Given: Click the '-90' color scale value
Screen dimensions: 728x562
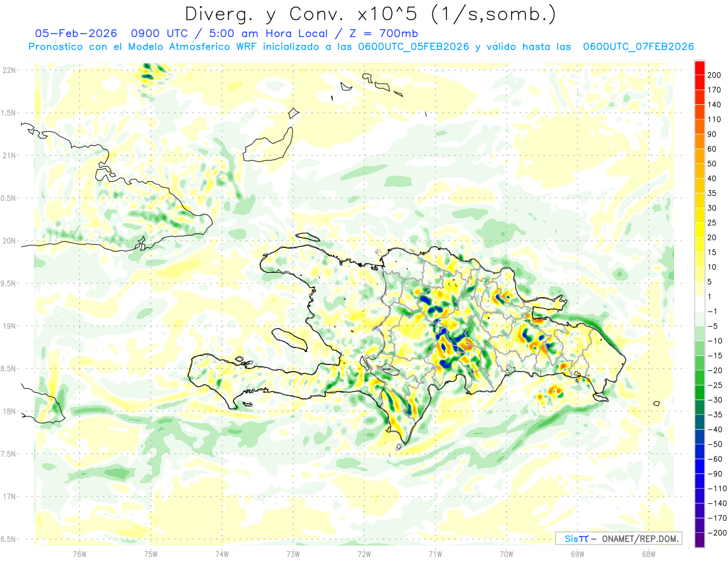Looking at the screenshot, I should click(x=716, y=474).
